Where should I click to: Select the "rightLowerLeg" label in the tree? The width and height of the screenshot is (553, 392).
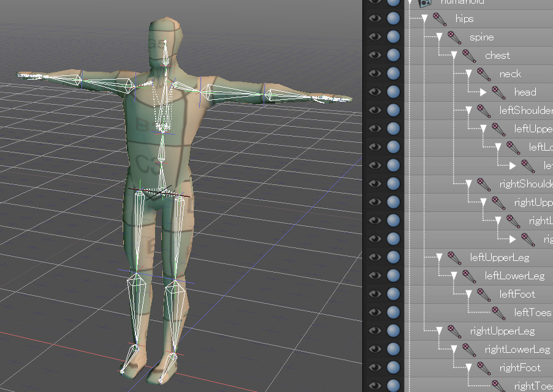point(517,350)
